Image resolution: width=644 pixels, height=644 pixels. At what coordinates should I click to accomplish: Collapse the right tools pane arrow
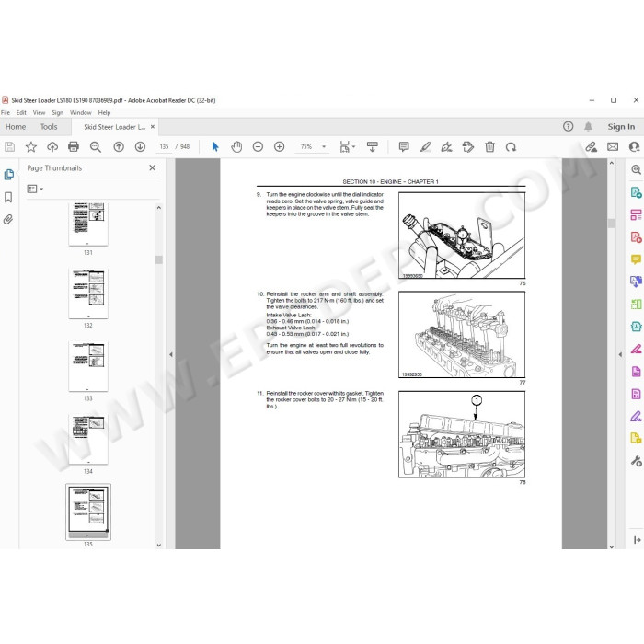(620, 354)
